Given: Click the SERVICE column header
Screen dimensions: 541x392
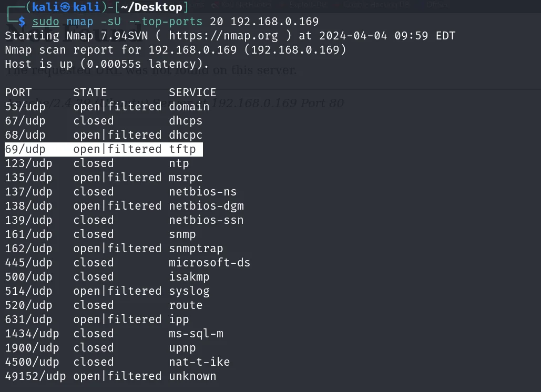Looking at the screenshot, I should [x=192, y=92].
